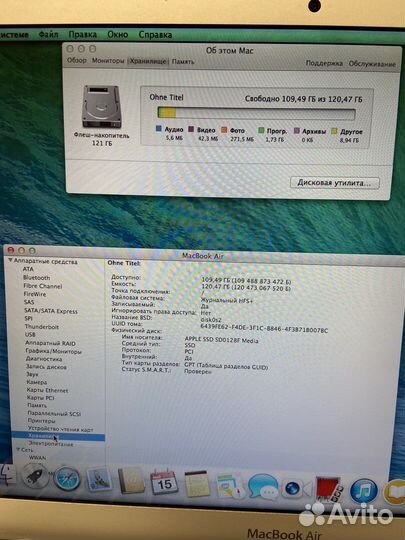Select Карты Ethernet in the sidebar
The image size is (405, 540).
(48, 391)
